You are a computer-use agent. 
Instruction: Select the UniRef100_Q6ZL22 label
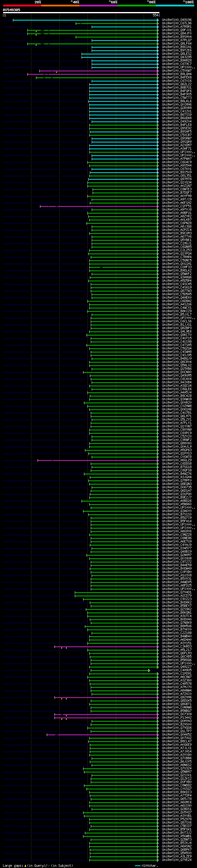pyautogui.click(x=177, y=84)
